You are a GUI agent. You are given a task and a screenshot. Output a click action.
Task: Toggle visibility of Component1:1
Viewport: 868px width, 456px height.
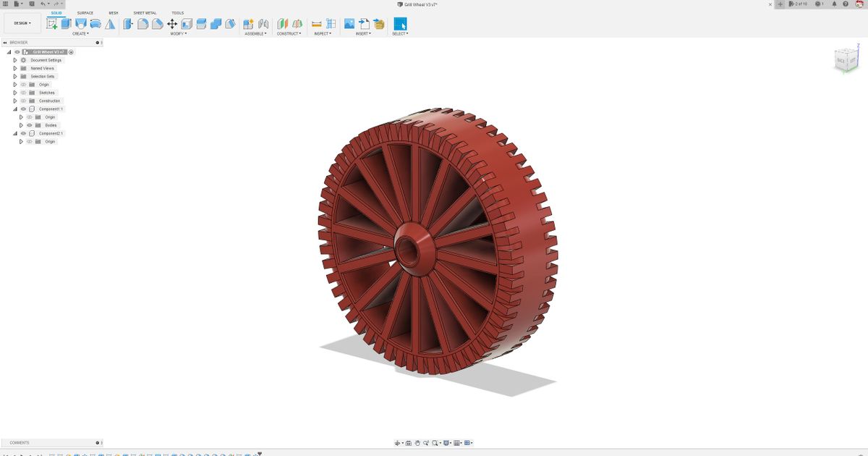pos(23,109)
